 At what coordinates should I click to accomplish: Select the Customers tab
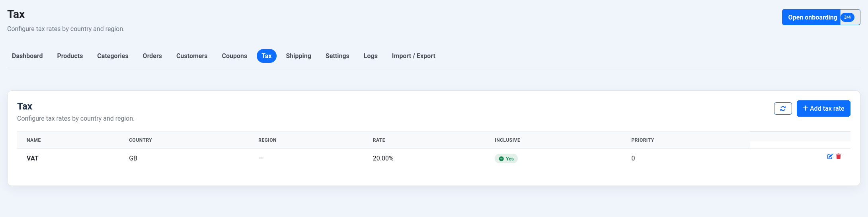[192, 56]
